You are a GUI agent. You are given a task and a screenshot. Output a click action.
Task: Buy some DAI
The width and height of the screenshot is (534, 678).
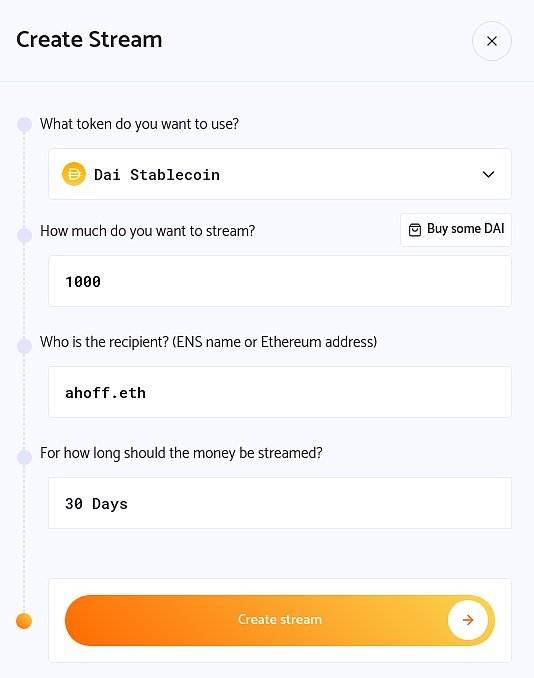(x=456, y=230)
